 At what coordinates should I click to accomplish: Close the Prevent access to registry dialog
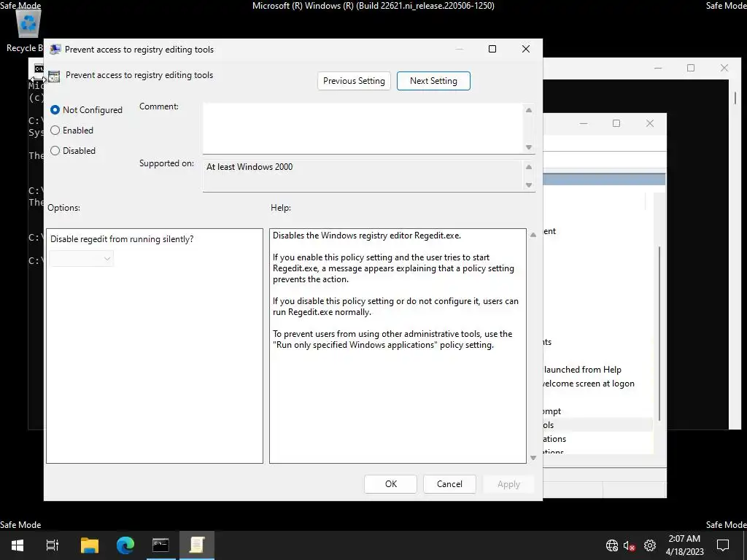tap(526, 49)
